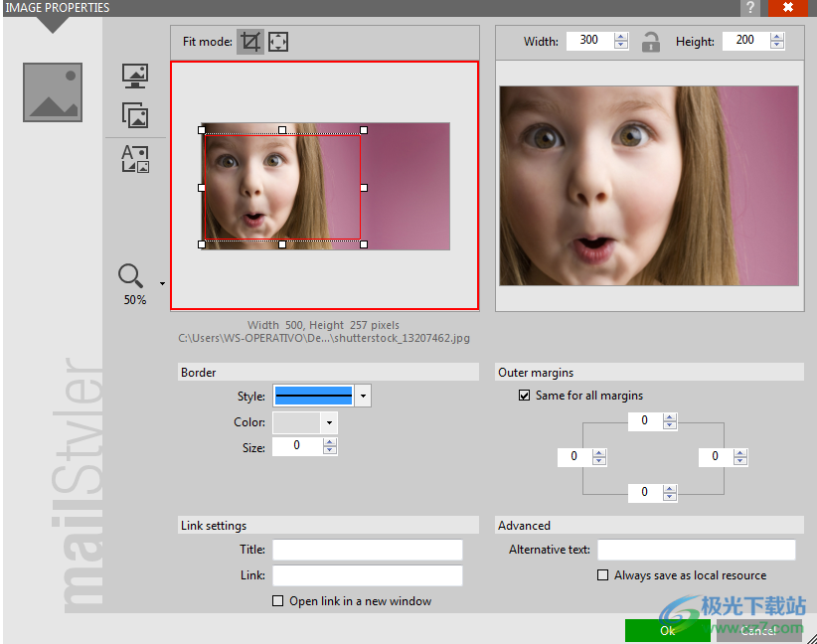Click the text and image editor icon
The width and height of the screenshot is (817, 644).
coord(134,159)
